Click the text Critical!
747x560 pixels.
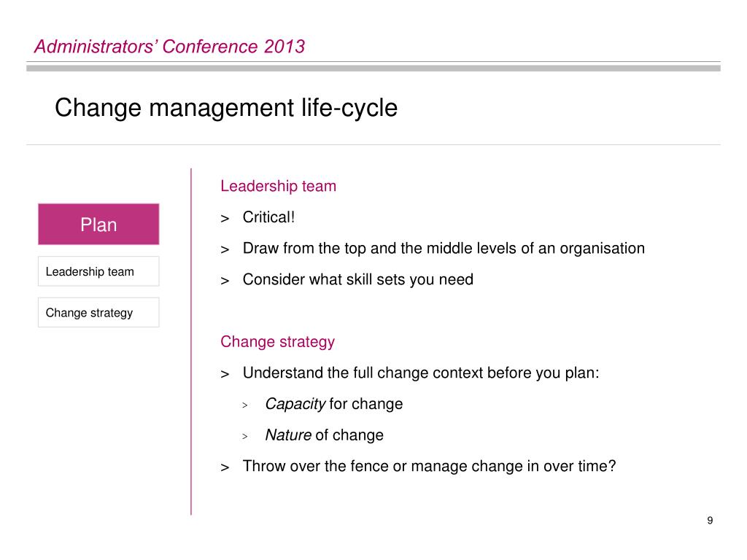pyautogui.click(x=268, y=217)
